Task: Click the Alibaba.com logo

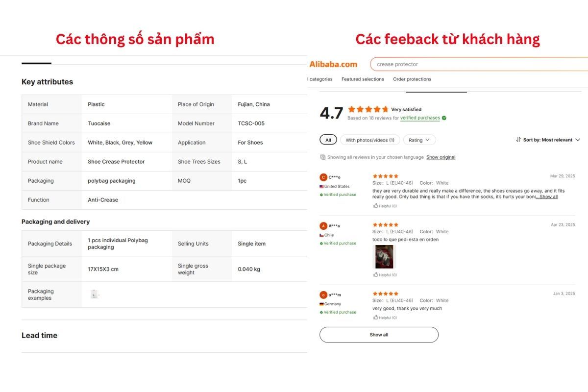Action: pos(333,64)
